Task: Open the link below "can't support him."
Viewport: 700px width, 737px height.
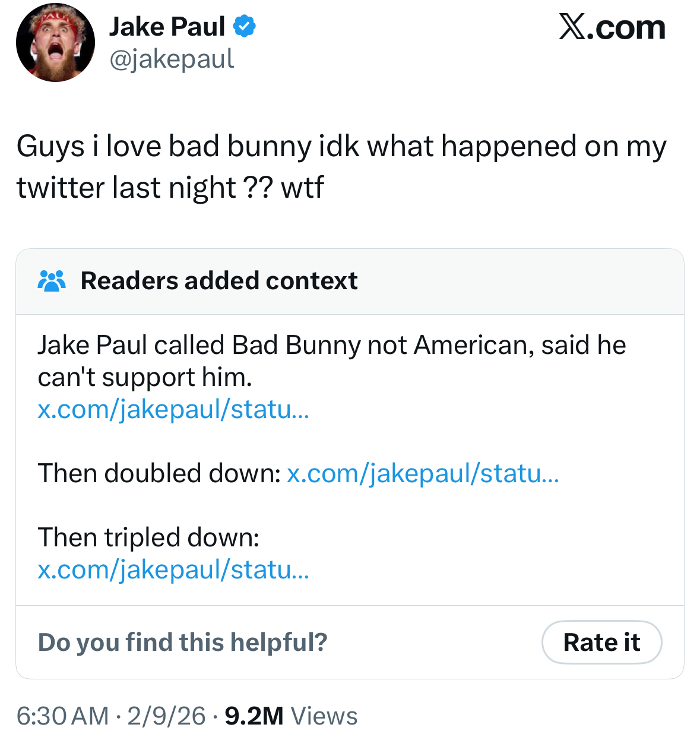Action: (173, 409)
